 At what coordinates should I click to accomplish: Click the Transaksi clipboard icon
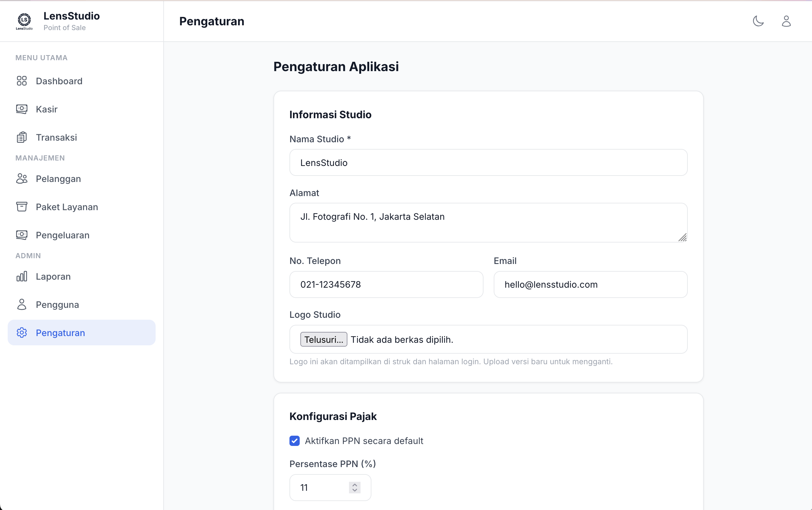[x=21, y=137]
